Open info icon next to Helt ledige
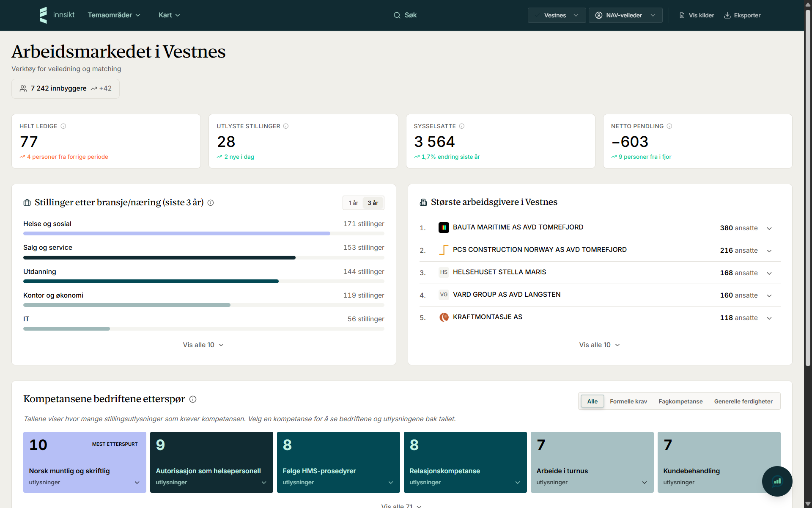Viewport: 812px width, 508px height. point(63,126)
